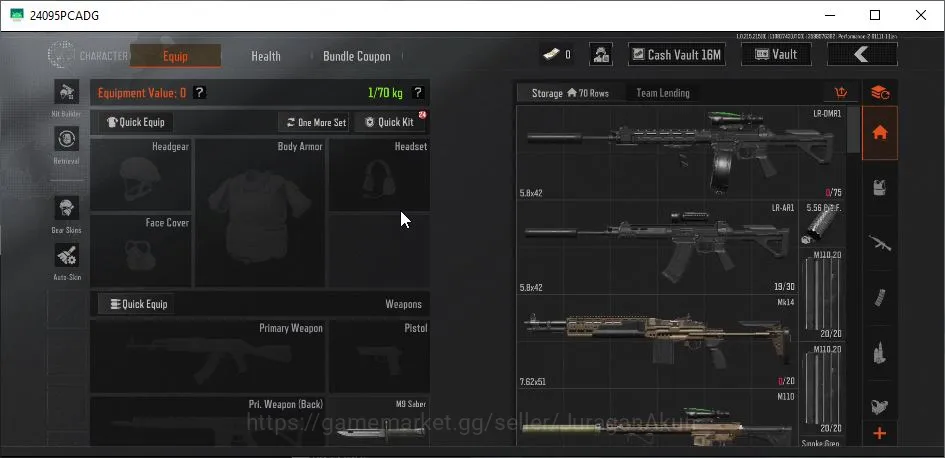The width and height of the screenshot is (945, 458).
Task: Open the Cash Vault 16M button
Action: 676,55
